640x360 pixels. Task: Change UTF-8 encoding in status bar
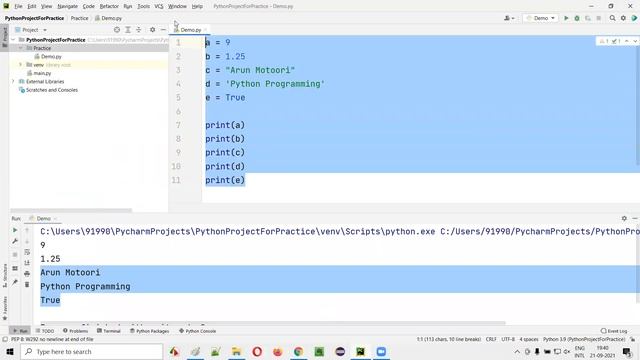[508, 339]
